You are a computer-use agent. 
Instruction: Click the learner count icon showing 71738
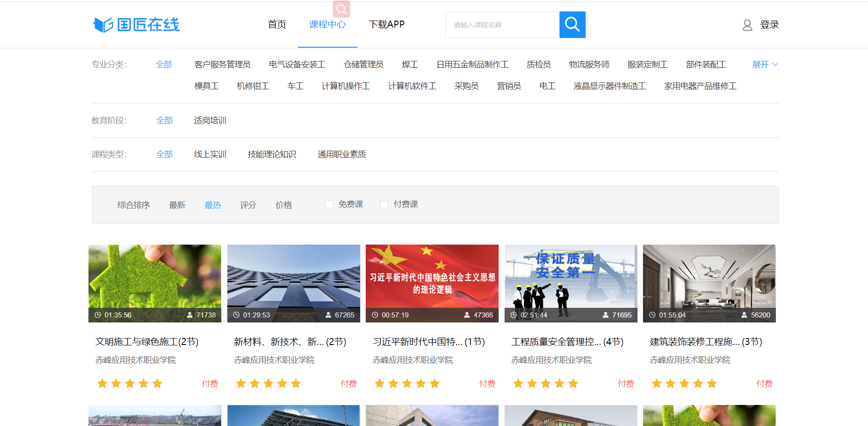click(x=190, y=315)
